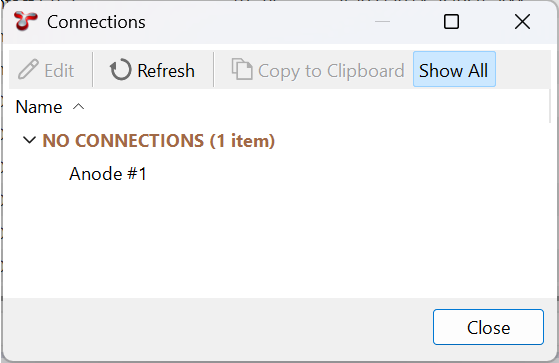Click the Refresh text label
The width and height of the screenshot is (559, 363).
pos(166,70)
